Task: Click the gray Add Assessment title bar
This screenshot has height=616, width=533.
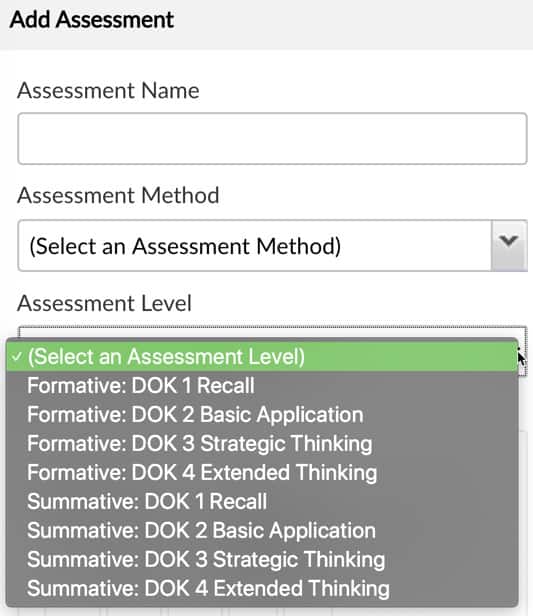Action: pos(266,24)
